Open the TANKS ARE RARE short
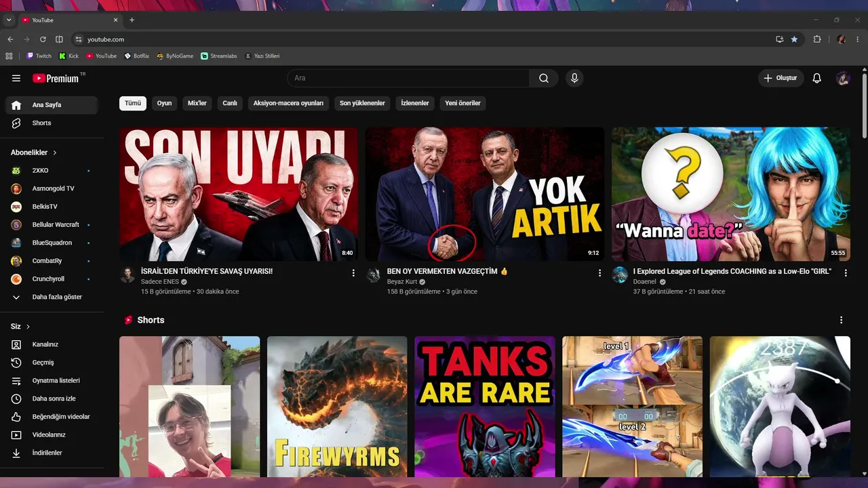The width and height of the screenshot is (868, 488). click(485, 407)
